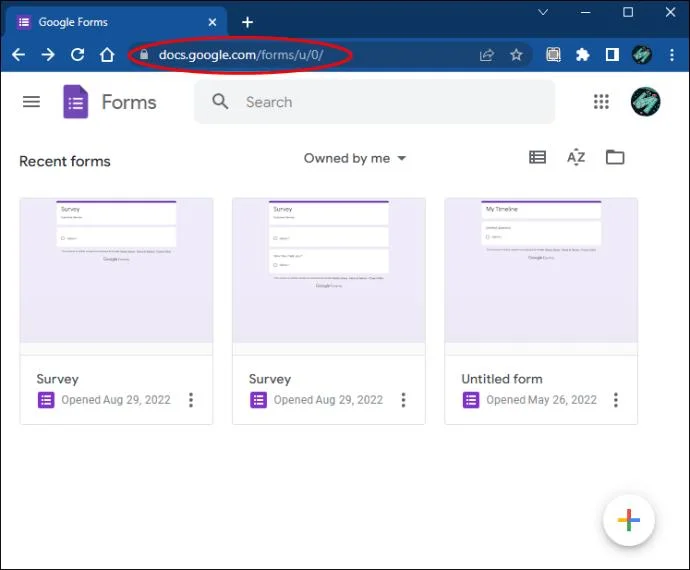Viewport: 690px width, 570px height.
Task: Open the AZ sort options icon
Action: click(x=576, y=158)
